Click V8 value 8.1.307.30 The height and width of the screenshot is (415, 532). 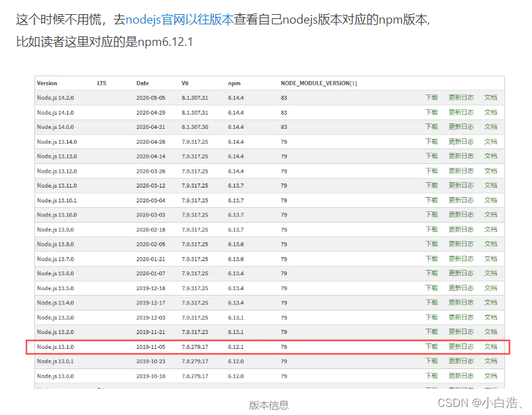(x=195, y=127)
